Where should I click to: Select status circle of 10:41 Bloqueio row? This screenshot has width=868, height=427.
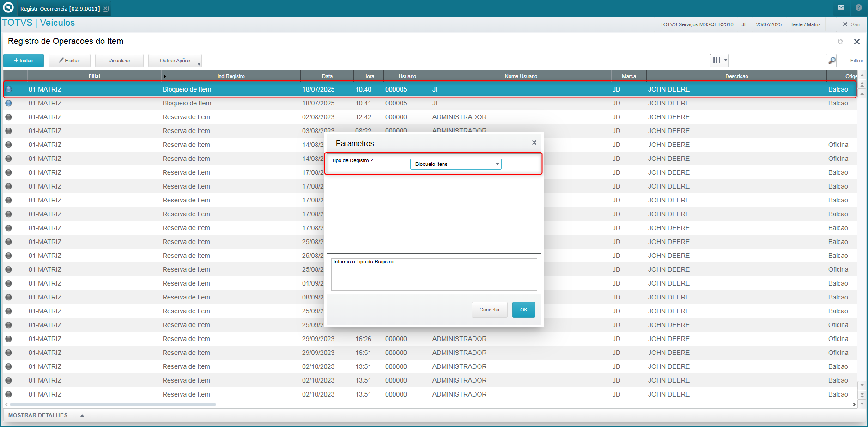(x=8, y=103)
